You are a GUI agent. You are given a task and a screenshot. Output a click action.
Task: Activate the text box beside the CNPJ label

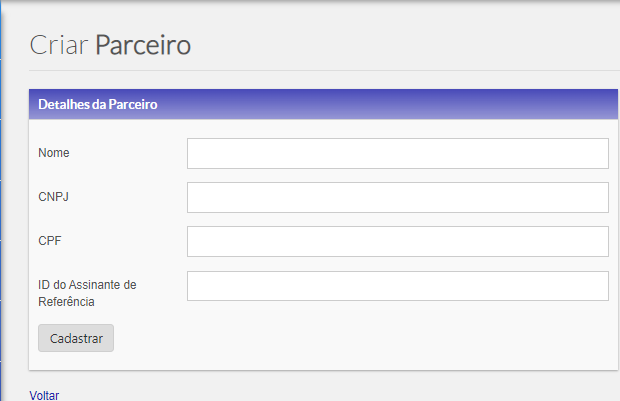(x=397, y=197)
